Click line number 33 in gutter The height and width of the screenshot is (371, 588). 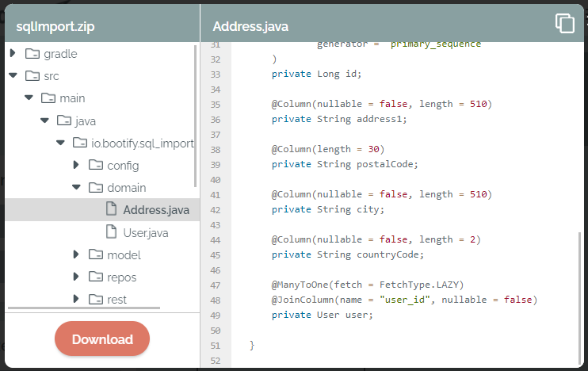pyautogui.click(x=216, y=75)
